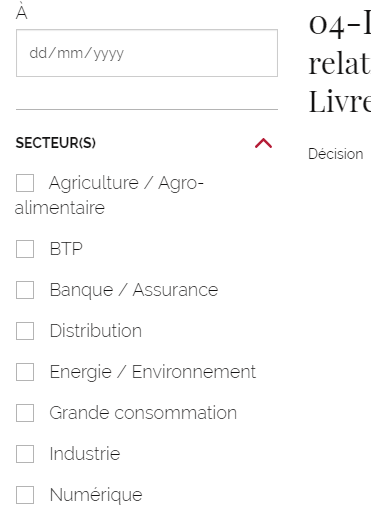Toggle the Energie / Environnement checkbox
Screen dimensions: 371x520
[x=25, y=372]
